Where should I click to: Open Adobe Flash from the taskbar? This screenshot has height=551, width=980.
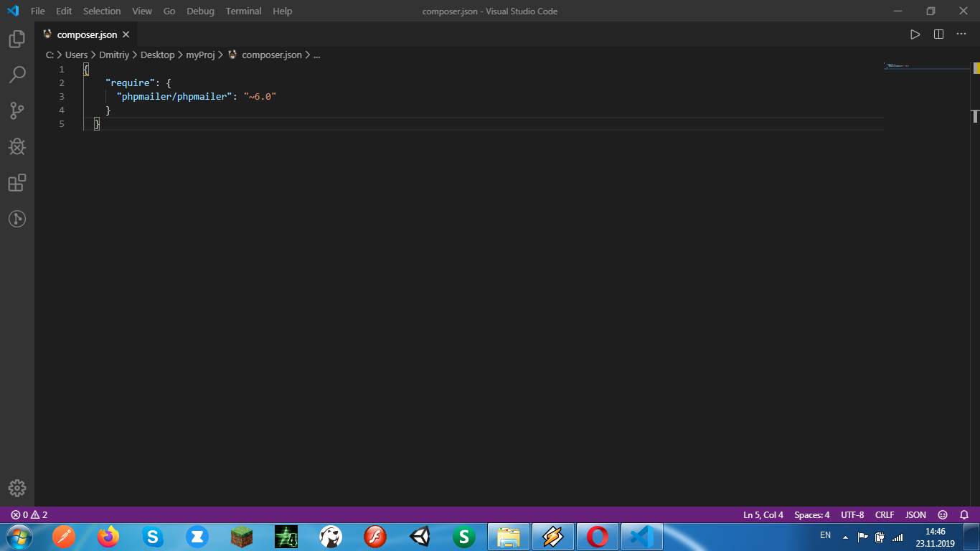pos(374,536)
